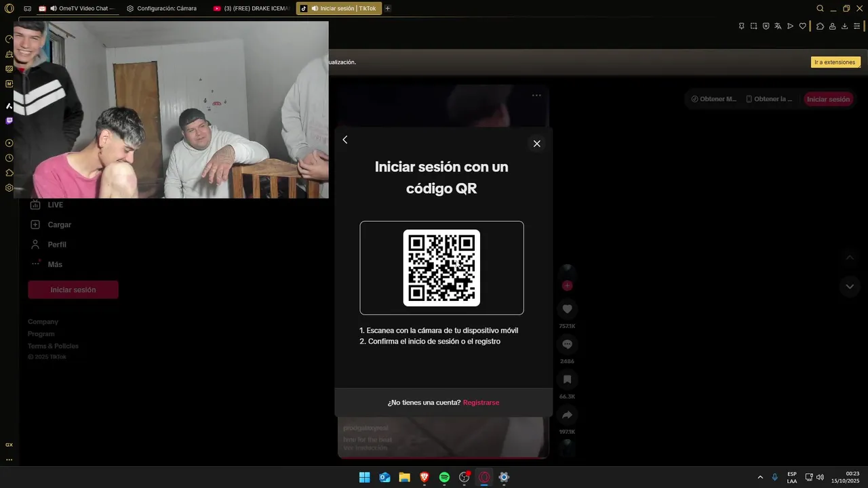Go back with the QR modal arrow
Image resolution: width=868 pixels, height=488 pixels.
[x=345, y=140]
